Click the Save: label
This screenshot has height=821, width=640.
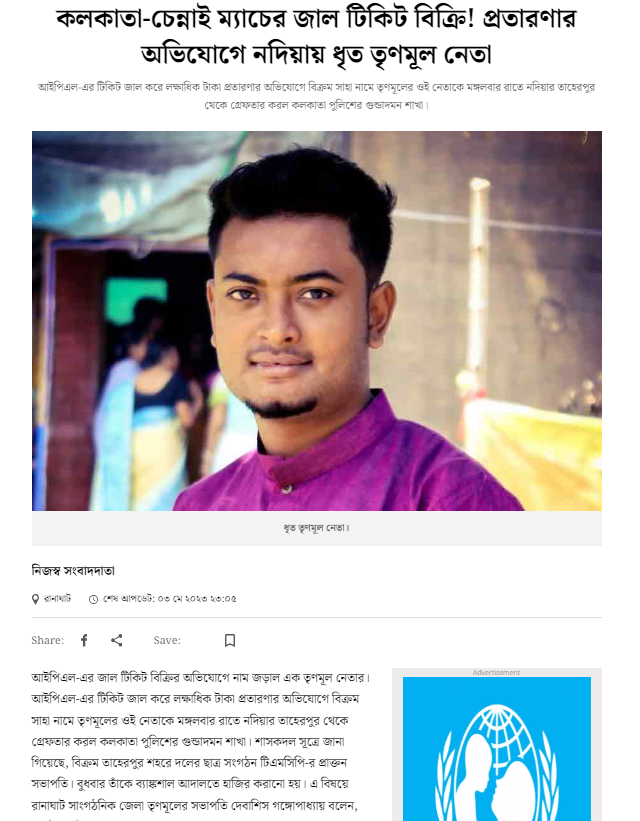click(167, 640)
